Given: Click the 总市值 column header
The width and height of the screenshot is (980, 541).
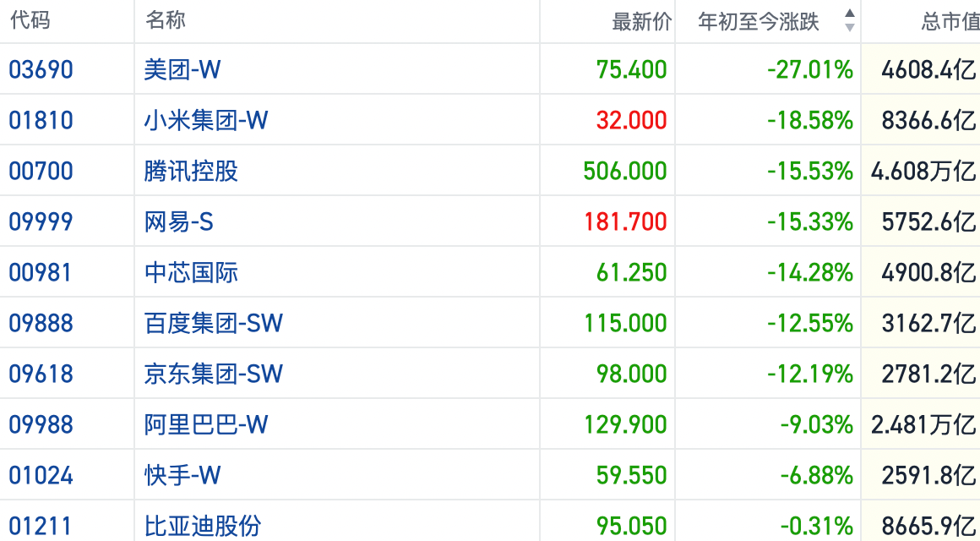Looking at the screenshot, I should (950, 22).
